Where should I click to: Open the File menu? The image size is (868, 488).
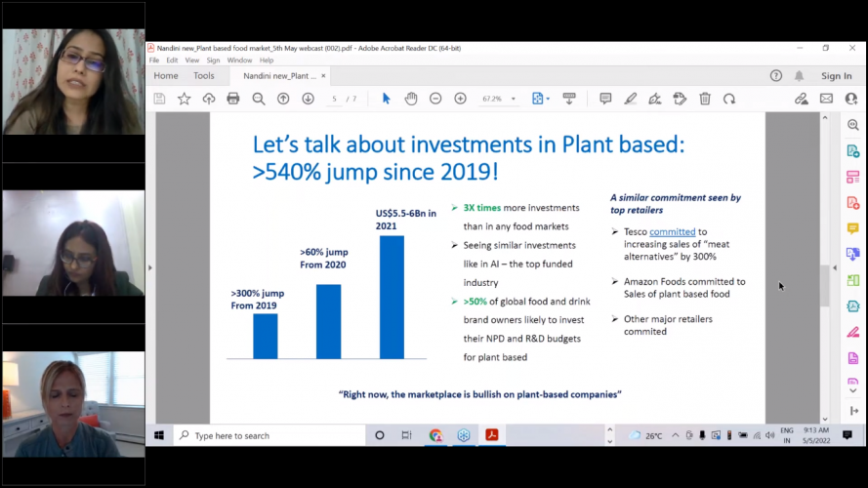point(154,61)
